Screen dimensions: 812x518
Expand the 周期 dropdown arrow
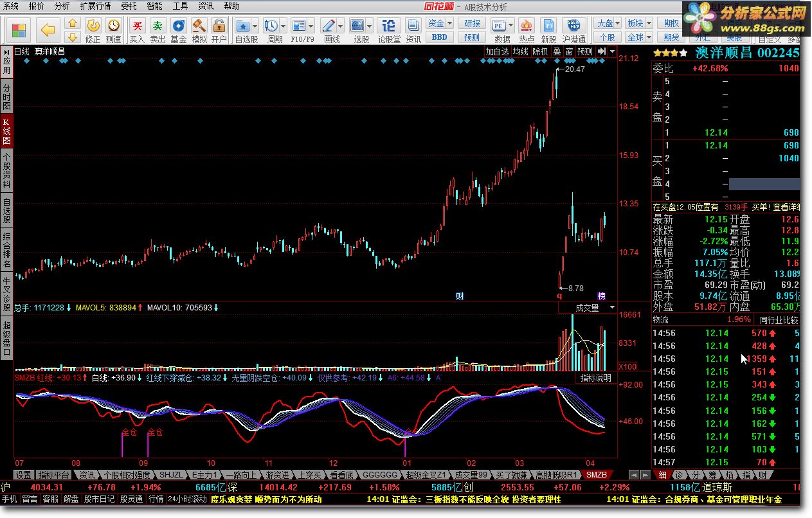point(283,26)
